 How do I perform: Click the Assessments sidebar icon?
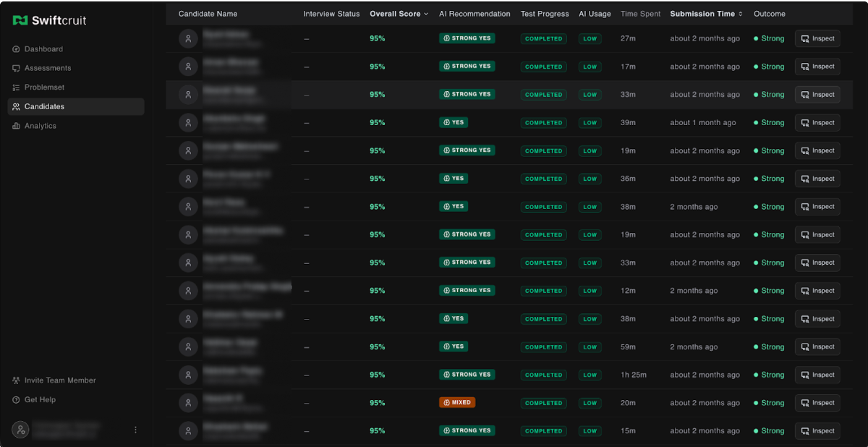pyautogui.click(x=17, y=68)
